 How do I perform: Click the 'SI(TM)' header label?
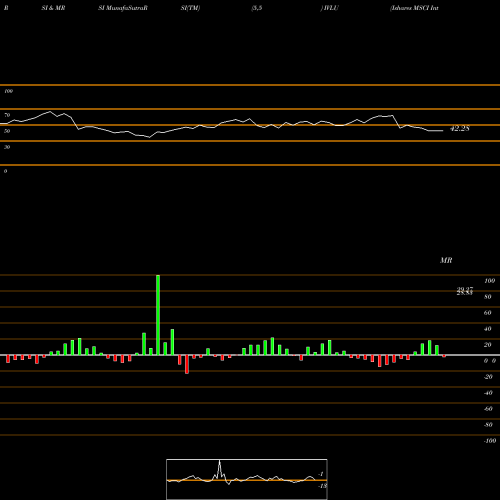(x=190, y=8)
